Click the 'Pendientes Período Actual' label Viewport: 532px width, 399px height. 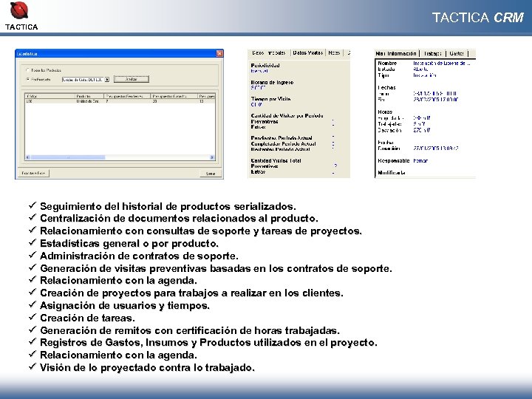pos(282,138)
